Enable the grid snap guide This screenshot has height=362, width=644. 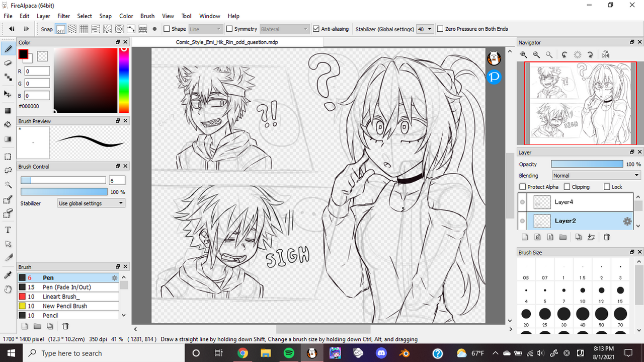click(x=84, y=29)
